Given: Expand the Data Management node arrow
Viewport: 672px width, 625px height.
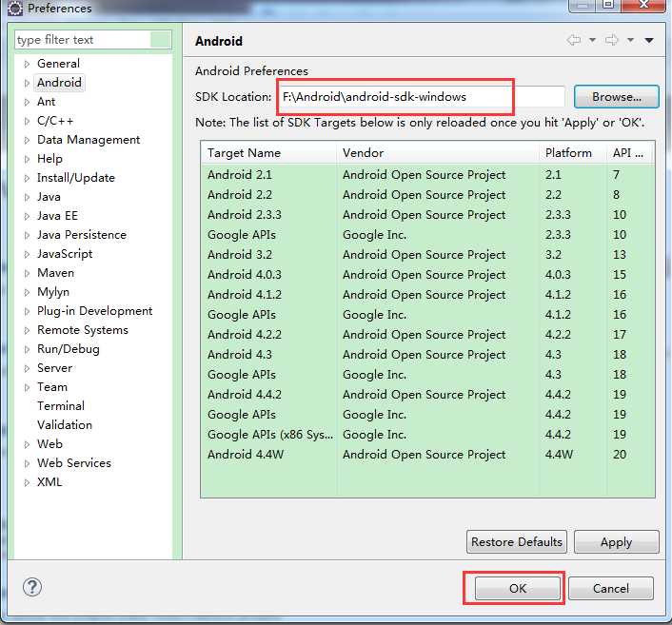Looking at the screenshot, I should [x=27, y=140].
